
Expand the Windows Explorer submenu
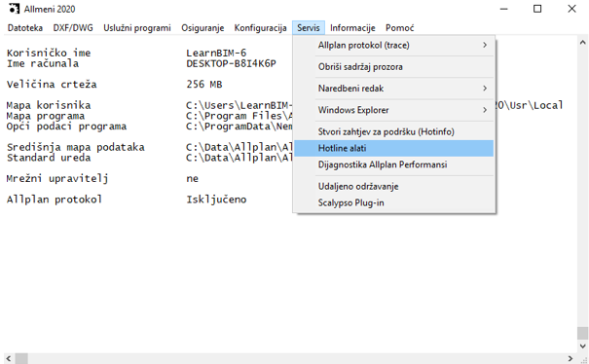[394, 110]
